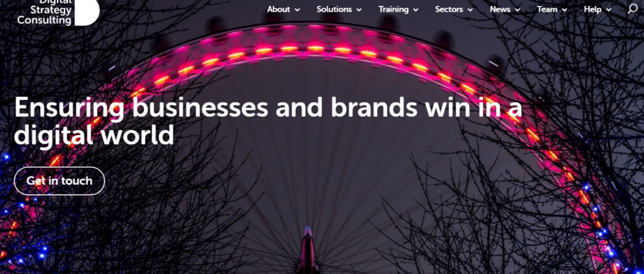Expand the chevron next to Training
Viewport: 644px width, 274px height.
(x=416, y=10)
